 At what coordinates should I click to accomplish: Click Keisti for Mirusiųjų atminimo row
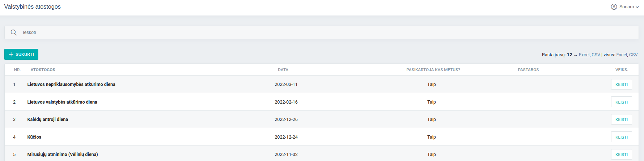coord(621,155)
